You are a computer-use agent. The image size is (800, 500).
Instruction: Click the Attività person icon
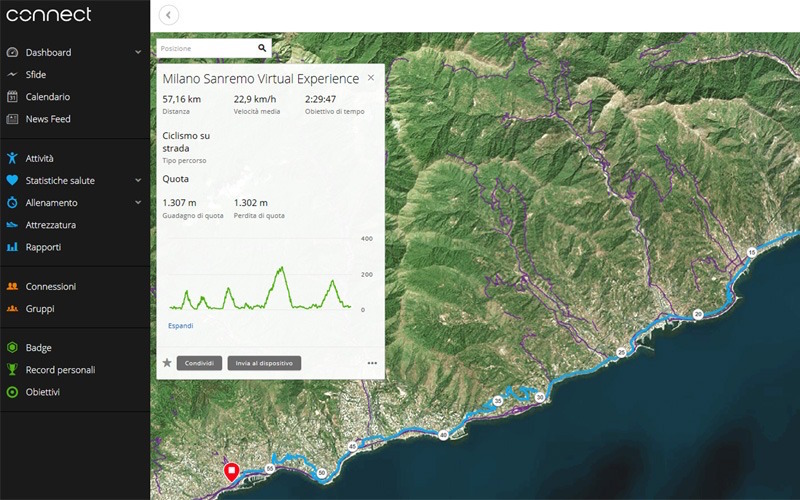12,158
